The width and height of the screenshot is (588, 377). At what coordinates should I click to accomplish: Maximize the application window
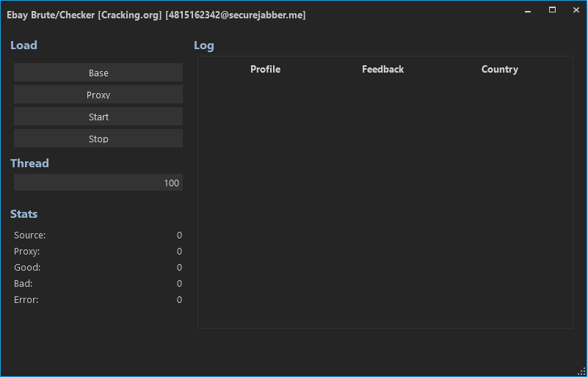pyautogui.click(x=552, y=10)
